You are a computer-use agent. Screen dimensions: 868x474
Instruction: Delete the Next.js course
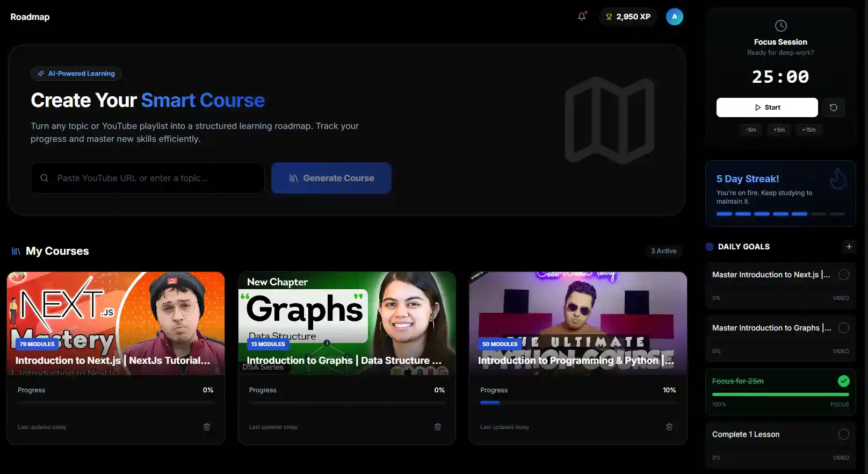point(207,427)
